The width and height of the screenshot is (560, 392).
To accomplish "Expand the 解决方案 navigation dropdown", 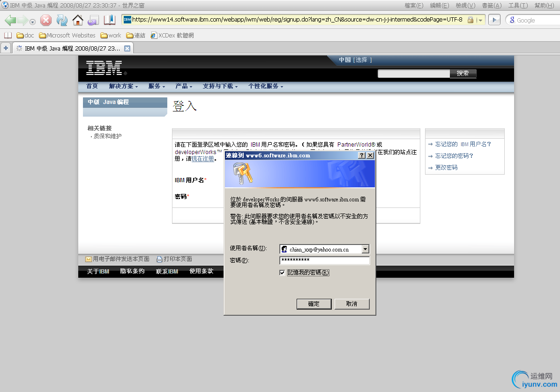I will [123, 86].
